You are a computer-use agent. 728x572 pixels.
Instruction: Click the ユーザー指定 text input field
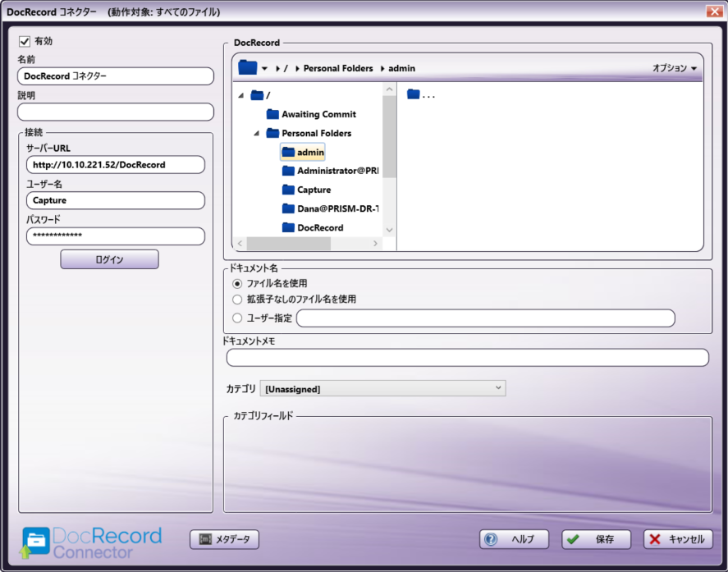click(486, 318)
